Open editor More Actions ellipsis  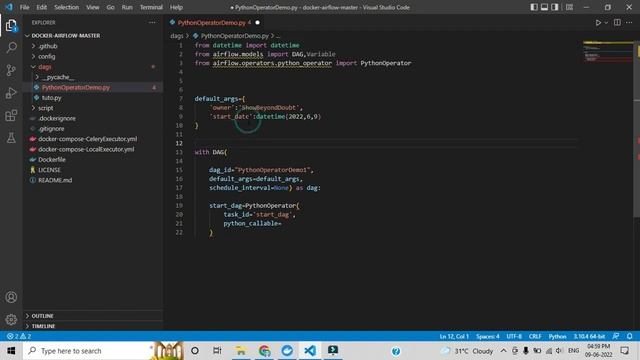pos(629,22)
